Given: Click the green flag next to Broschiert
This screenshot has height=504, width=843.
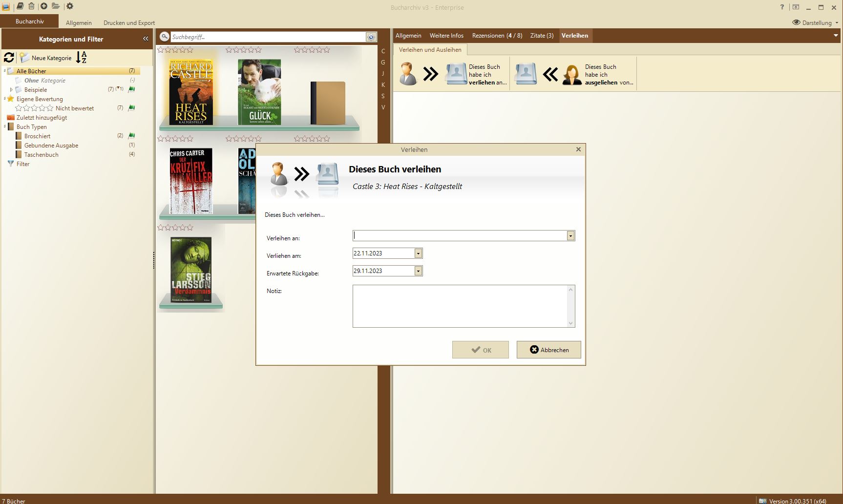Looking at the screenshot, I should point(131,136).
